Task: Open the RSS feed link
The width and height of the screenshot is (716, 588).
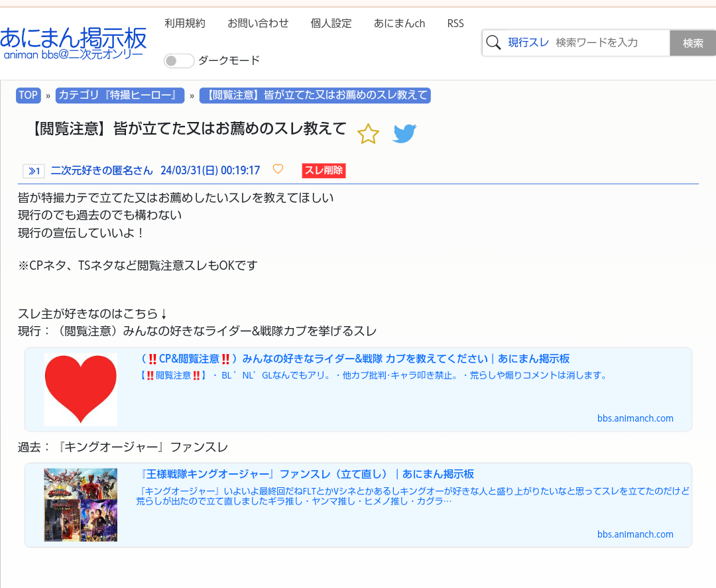Action: 455,23
